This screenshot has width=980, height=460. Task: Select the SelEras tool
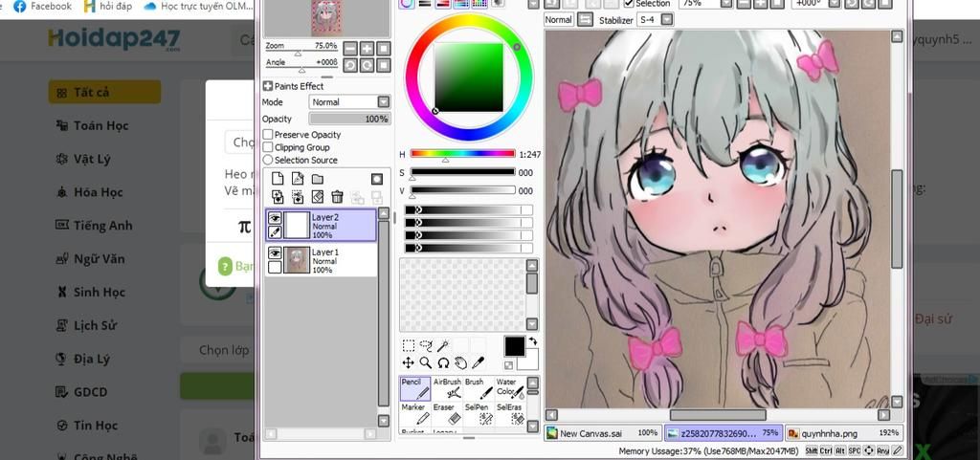pos(509,414)
